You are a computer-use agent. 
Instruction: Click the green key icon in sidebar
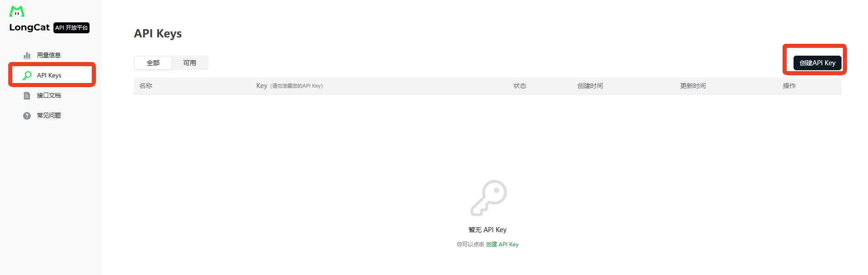(27, 75)
